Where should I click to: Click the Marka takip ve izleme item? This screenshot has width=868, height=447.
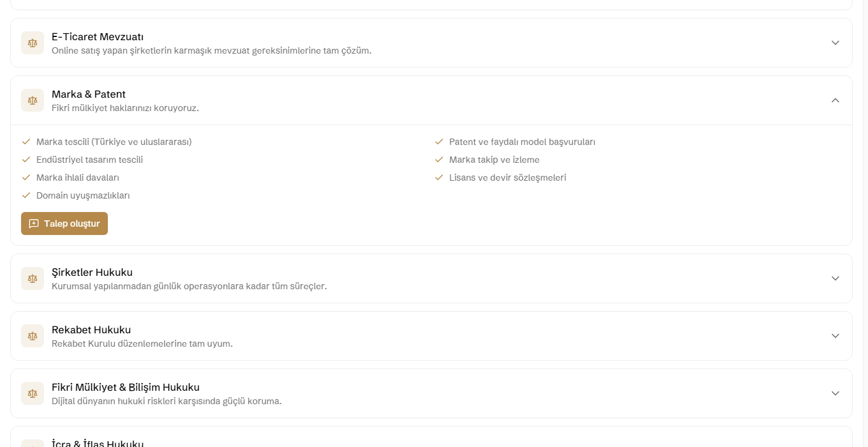pos(494,160)
